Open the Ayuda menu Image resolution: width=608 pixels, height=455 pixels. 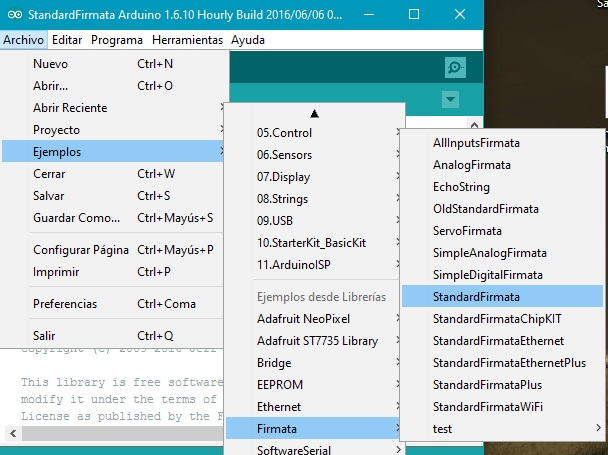pyautogui.click(x=248, y=40)
